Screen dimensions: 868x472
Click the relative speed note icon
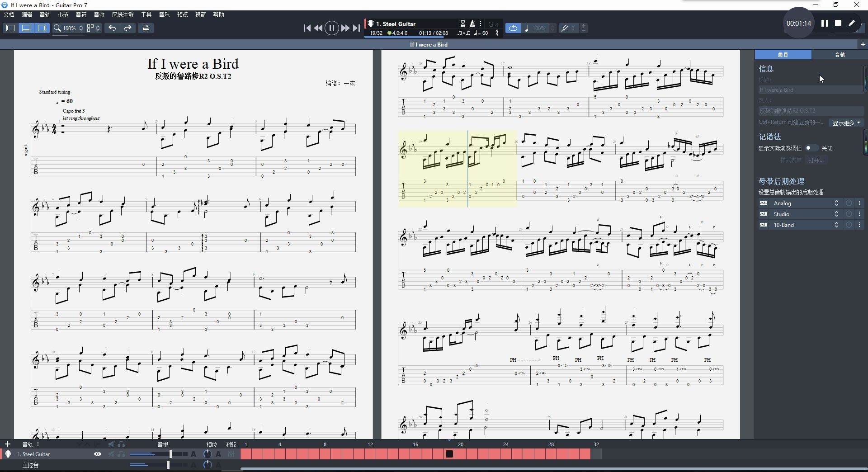tap(527, 28)
